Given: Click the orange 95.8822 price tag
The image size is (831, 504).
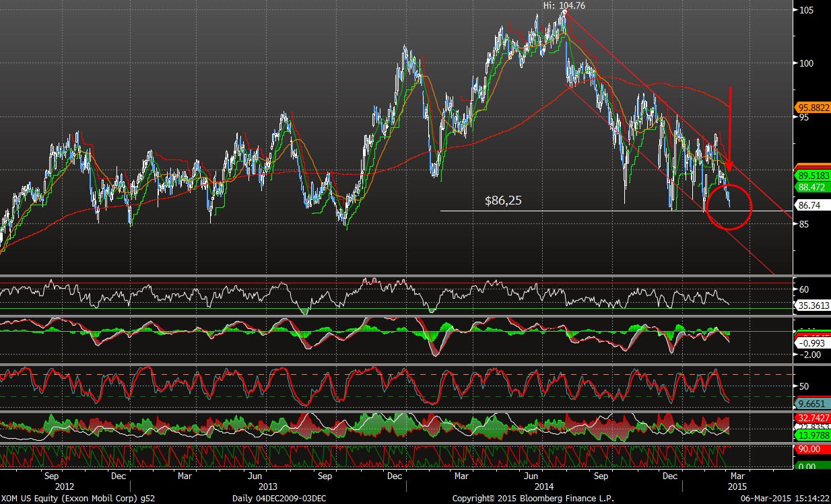Looking at the screenshot, I should pos(811,107).
